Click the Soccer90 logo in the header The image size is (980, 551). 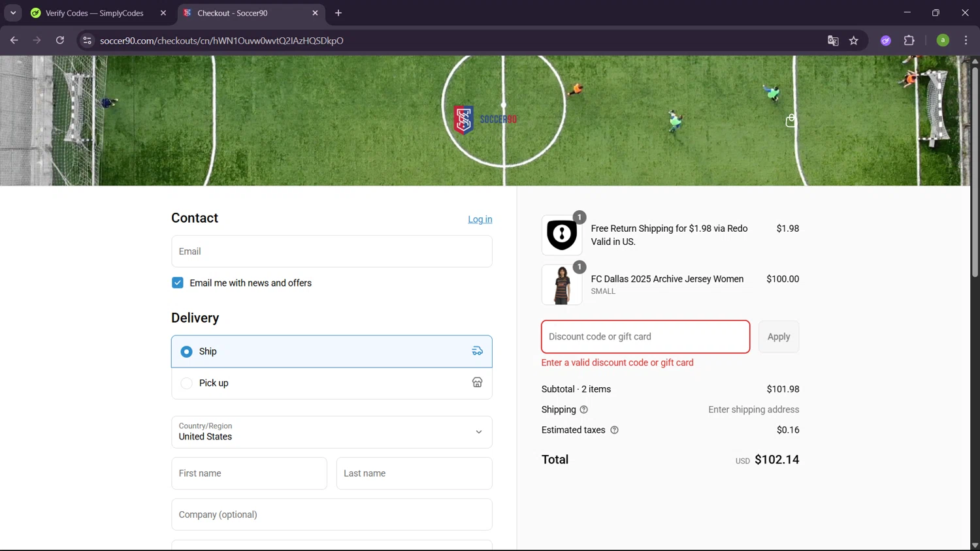coord(485,119)
